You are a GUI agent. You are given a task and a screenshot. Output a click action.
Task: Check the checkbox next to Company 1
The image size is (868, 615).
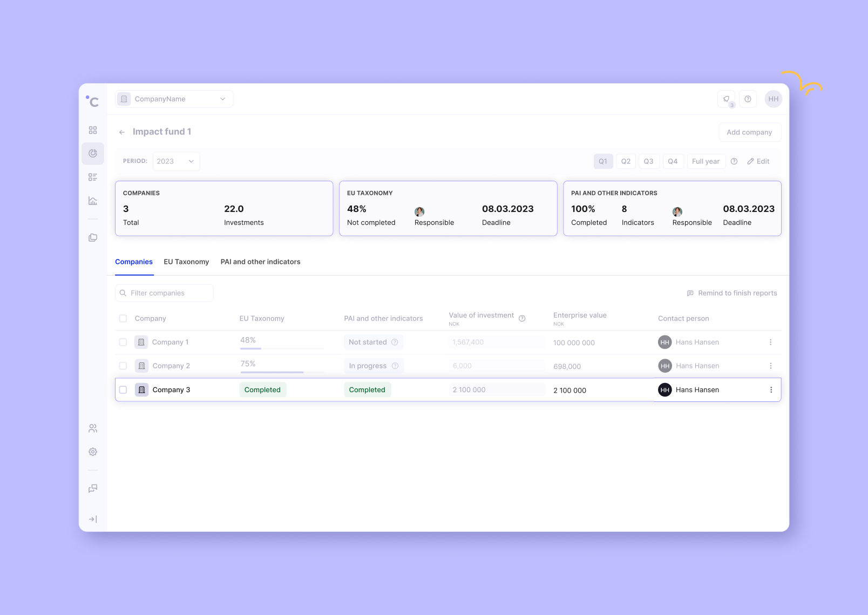123,342
